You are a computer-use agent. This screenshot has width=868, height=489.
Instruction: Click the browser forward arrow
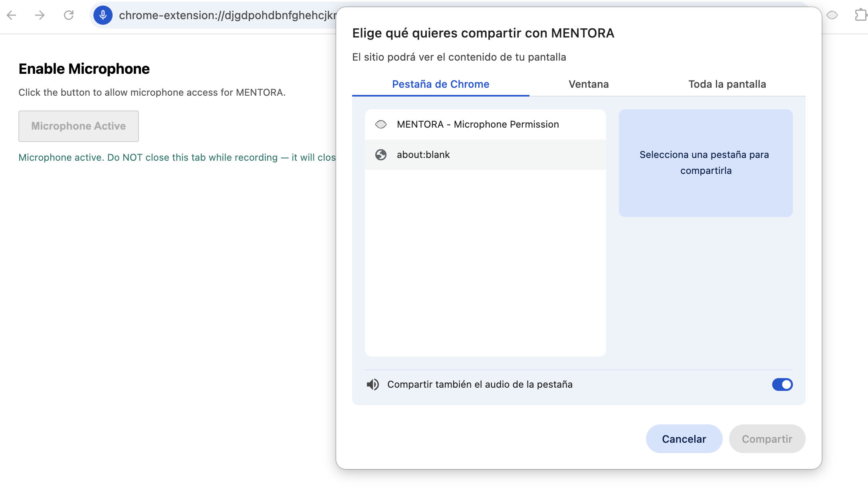pyautogui.click(x=40, y=15)
